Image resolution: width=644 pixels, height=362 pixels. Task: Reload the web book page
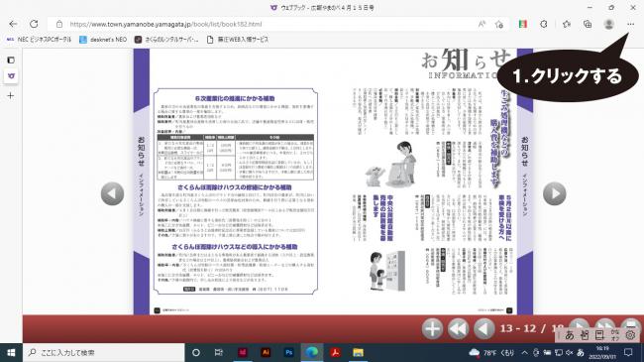pos(34,24)
